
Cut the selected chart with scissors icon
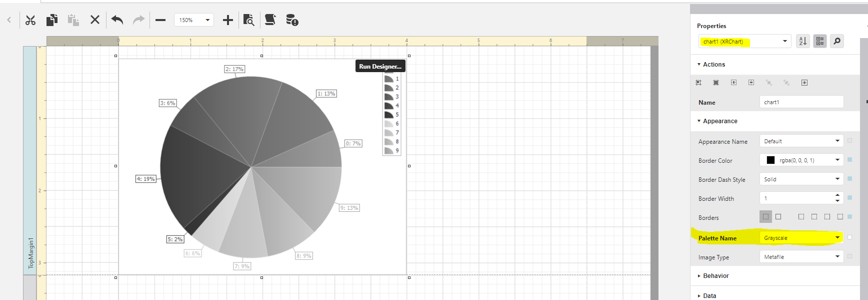[x=30, y=20]
